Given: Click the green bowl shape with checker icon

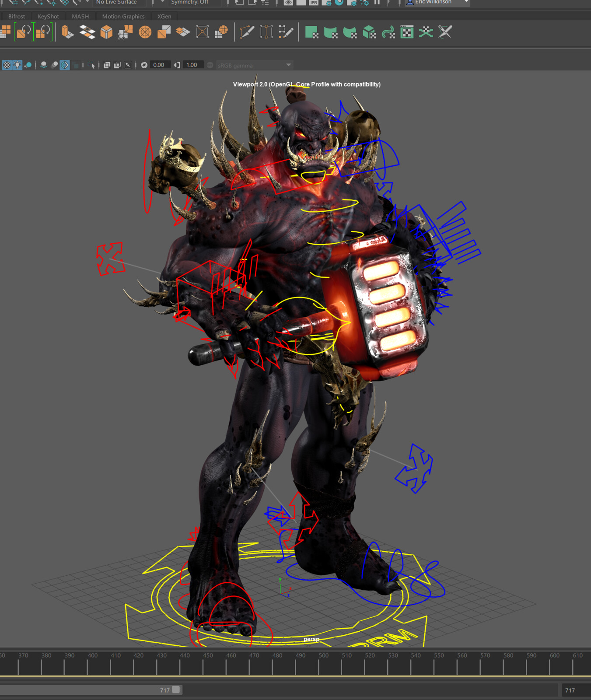Looking at the screenshot, I should 350,32.
